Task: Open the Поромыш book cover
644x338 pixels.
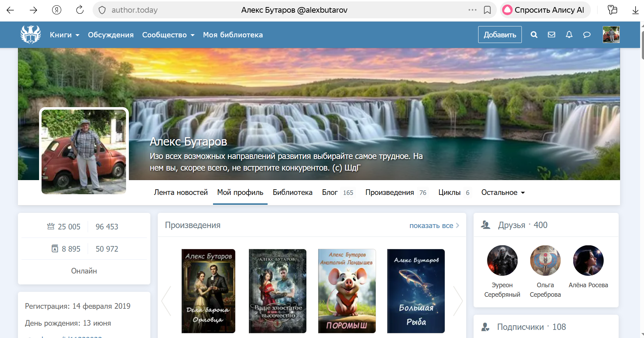Action: [347, 291]
